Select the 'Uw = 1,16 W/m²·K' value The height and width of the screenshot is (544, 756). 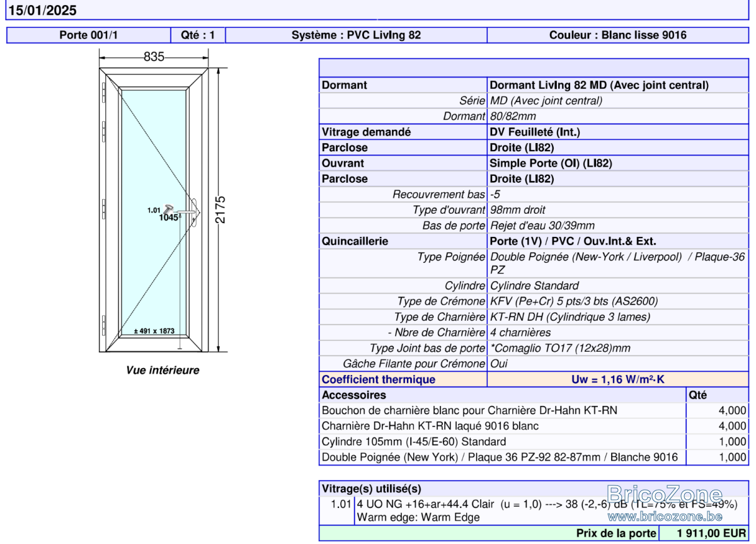pos(618,379)
